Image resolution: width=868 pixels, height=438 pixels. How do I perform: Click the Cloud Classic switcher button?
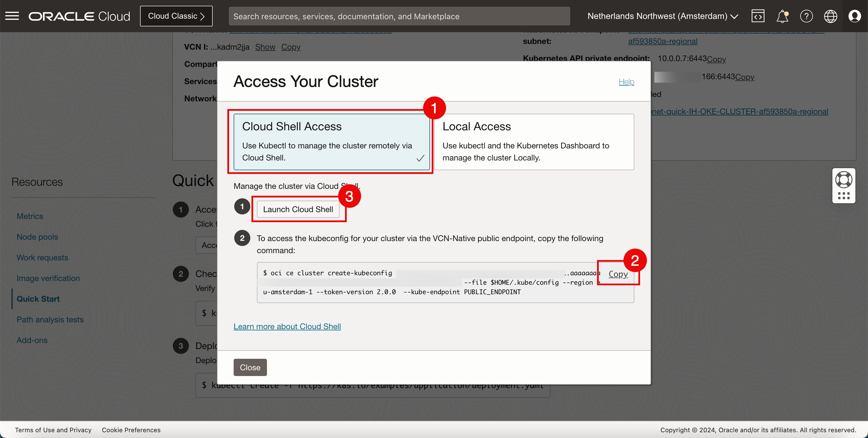click(x=176, y=16)
